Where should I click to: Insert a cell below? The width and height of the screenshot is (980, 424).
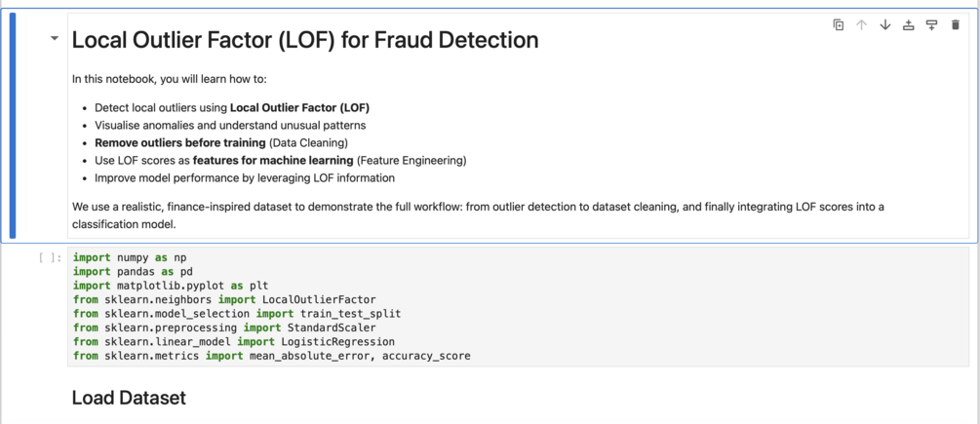pos(931,25)
